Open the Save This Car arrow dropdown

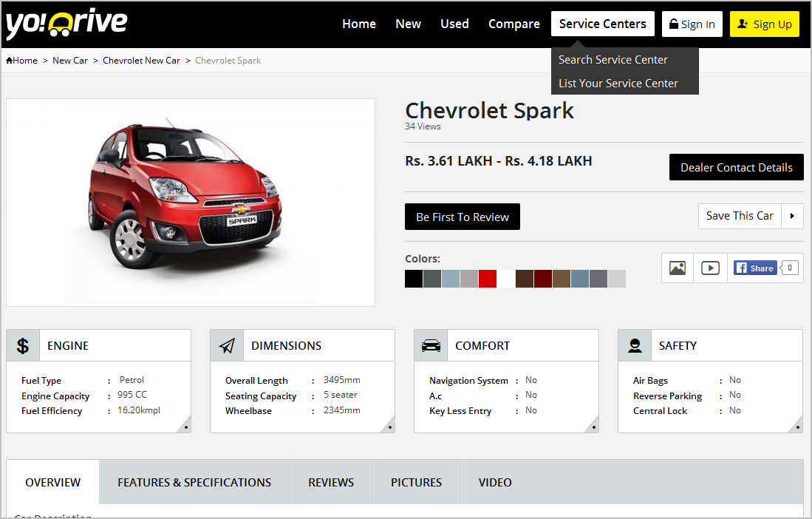pyautogui.click(x=792, y=216)
